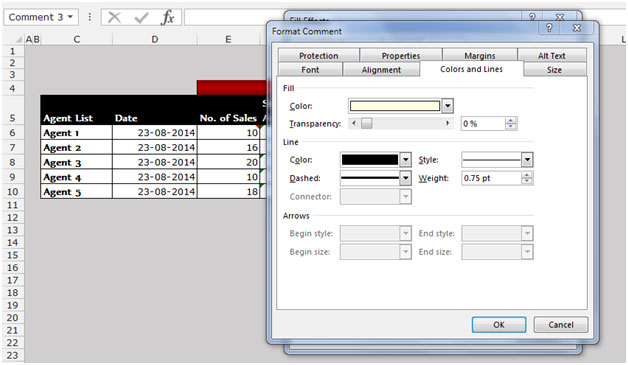Image resolution: width=628 pixels, height=365 pixels.
Task: Click the Cancel button
Action: pos(561,325)
